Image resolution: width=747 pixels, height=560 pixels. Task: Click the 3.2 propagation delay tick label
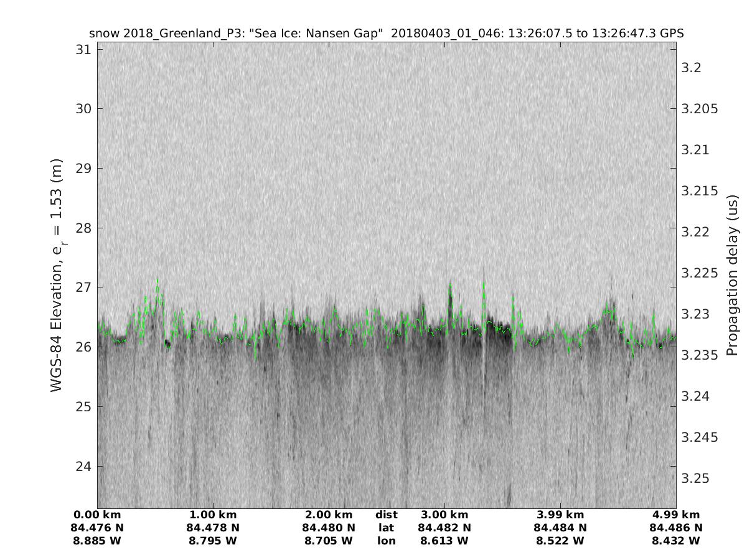[692, 67]
